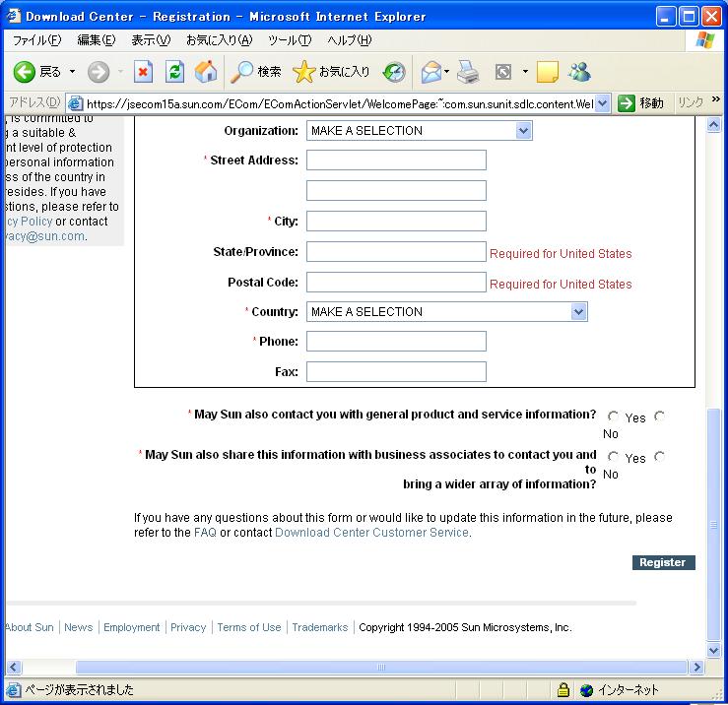This screenshot has height=705, width=728.
Task: Click the lock security icon in status bar
Action: [x=563, y=689]
